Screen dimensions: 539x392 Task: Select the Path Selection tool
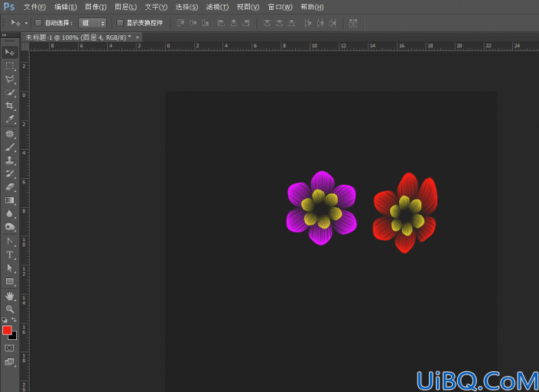pos(10,268)
